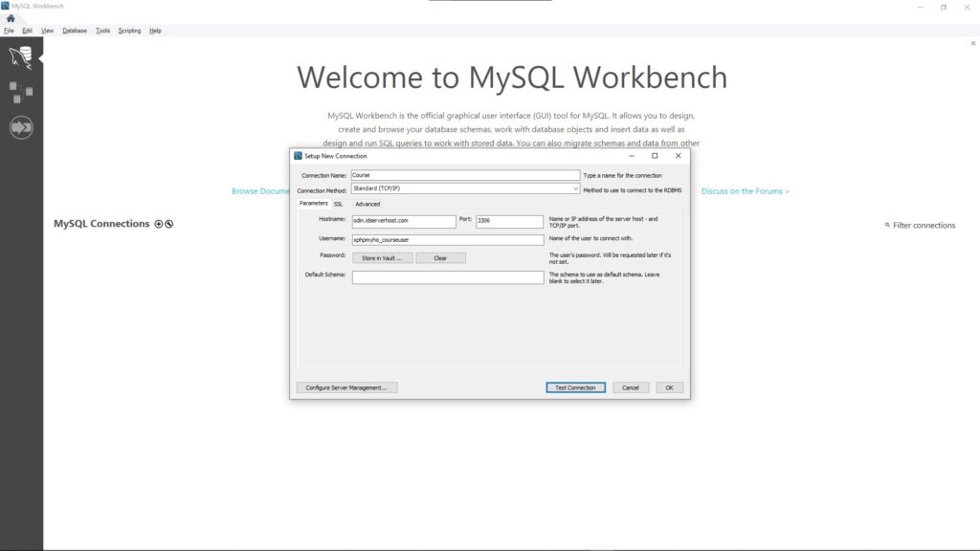Image resolution: width=980 pixels, height=551 pixels.
Task: Open the manage connections wrench icon
Action: (168, 224)
